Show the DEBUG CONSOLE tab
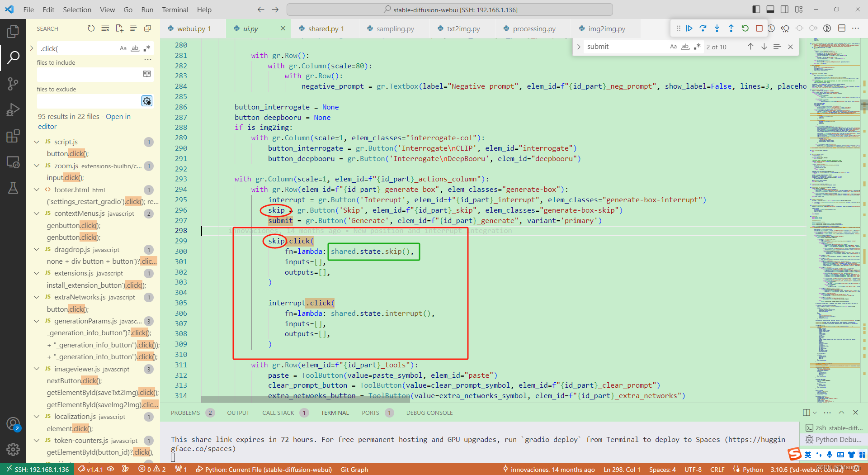This screenshot has height=475, width=868. pos(429,413)
